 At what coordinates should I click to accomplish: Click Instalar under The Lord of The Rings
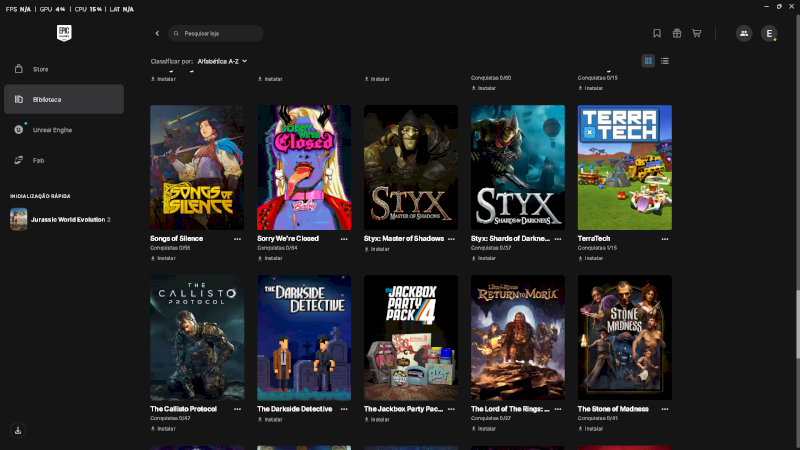click(x=484, y=429)
